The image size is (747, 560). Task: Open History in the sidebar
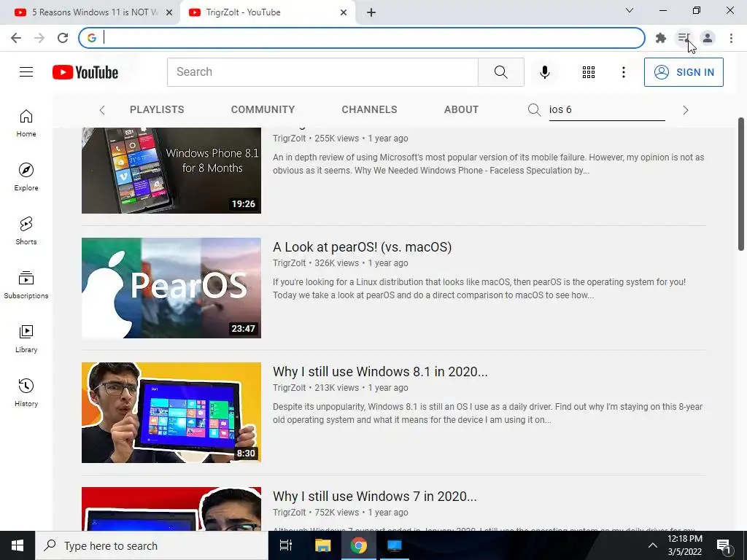pyautogui.click(x=26, y=392)
